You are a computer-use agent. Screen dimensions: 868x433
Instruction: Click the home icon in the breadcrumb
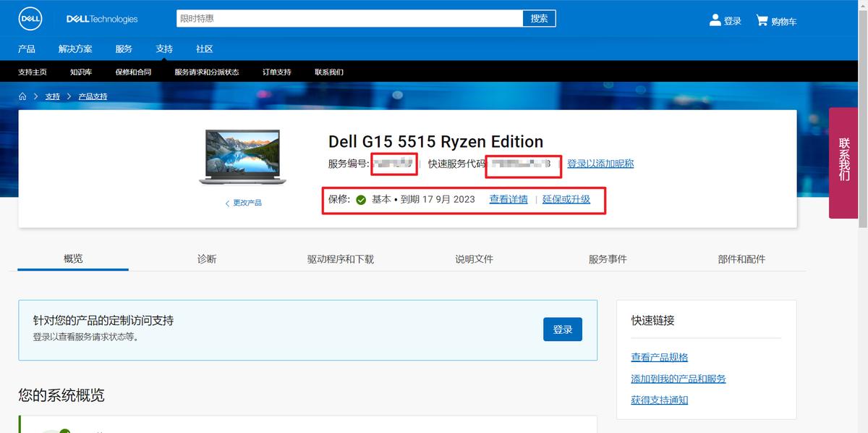coord(22,96)
